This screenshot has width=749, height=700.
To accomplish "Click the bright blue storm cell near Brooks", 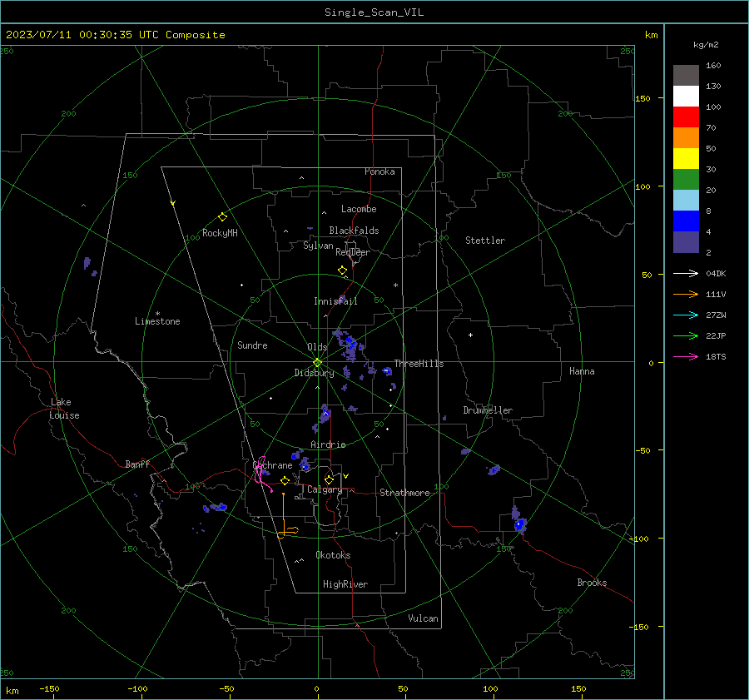I will (519, 524).
